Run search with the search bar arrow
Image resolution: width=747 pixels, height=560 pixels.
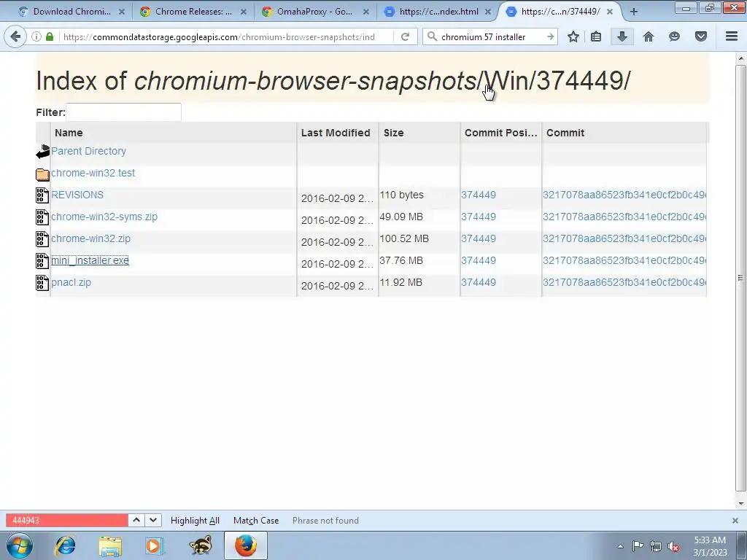coord(550,36)
